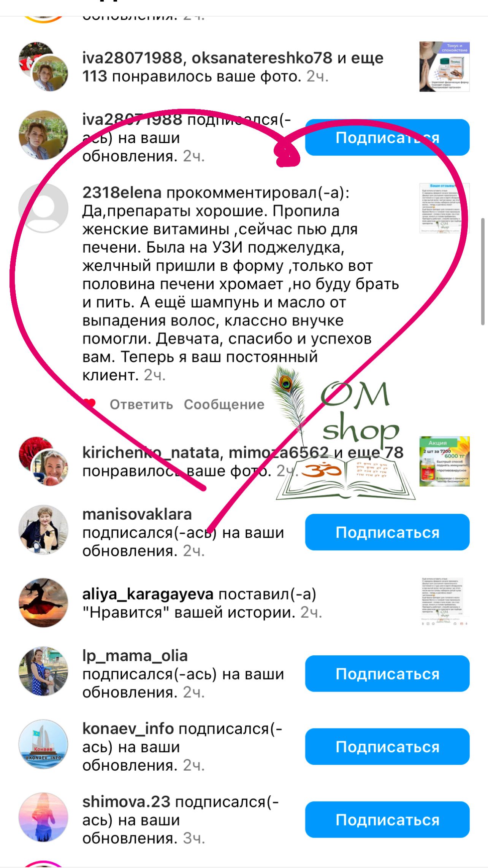This screenshot has width=488, height=868.
Task: Follow back manisovaklara with Подписаться
Action: (387, 532)
